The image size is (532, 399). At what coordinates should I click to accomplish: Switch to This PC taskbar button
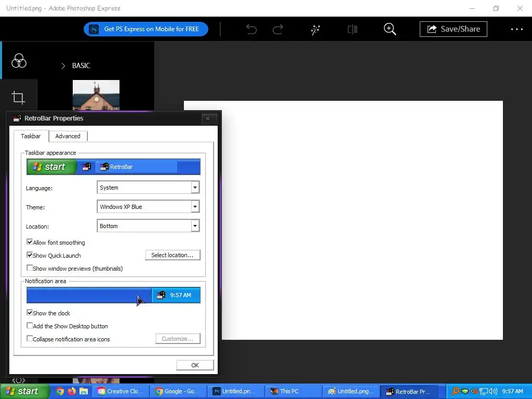tap(292, 391)
